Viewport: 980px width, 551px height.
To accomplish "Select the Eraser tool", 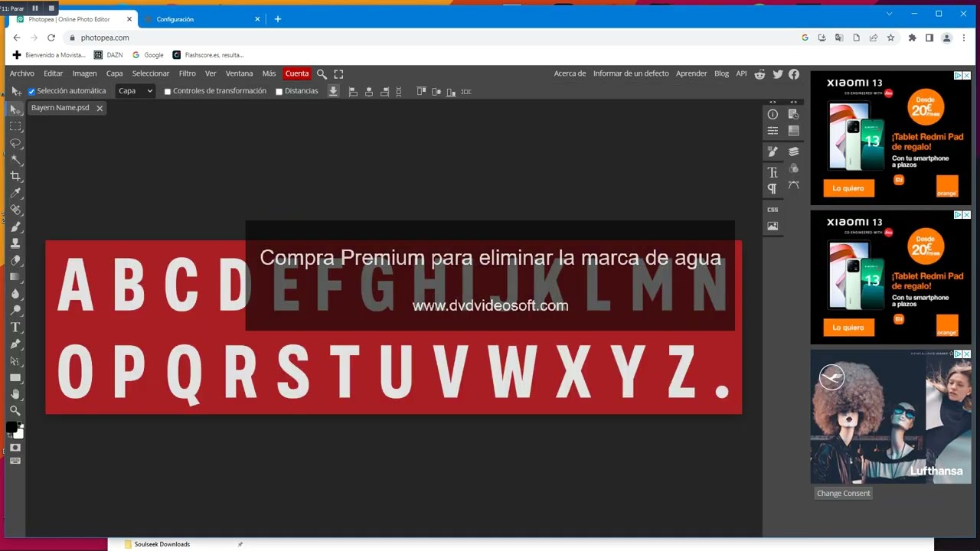I will click(x=15, y=260).
